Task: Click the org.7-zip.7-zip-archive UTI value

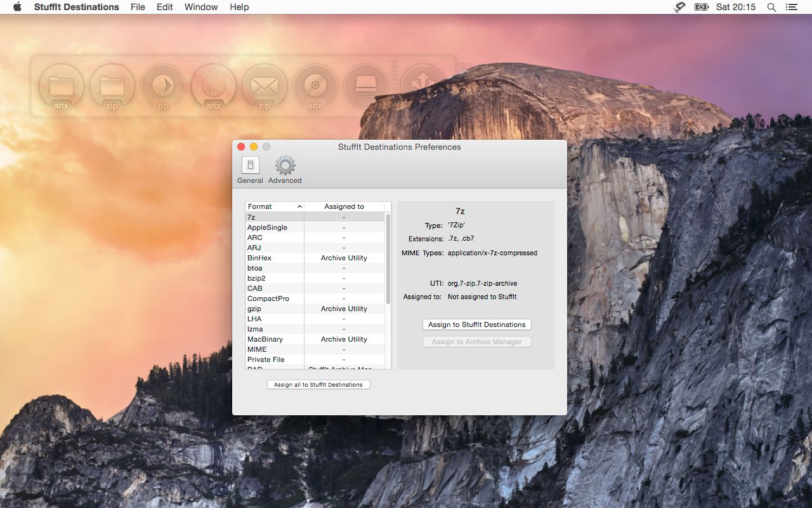Action: tap(482, 283)
